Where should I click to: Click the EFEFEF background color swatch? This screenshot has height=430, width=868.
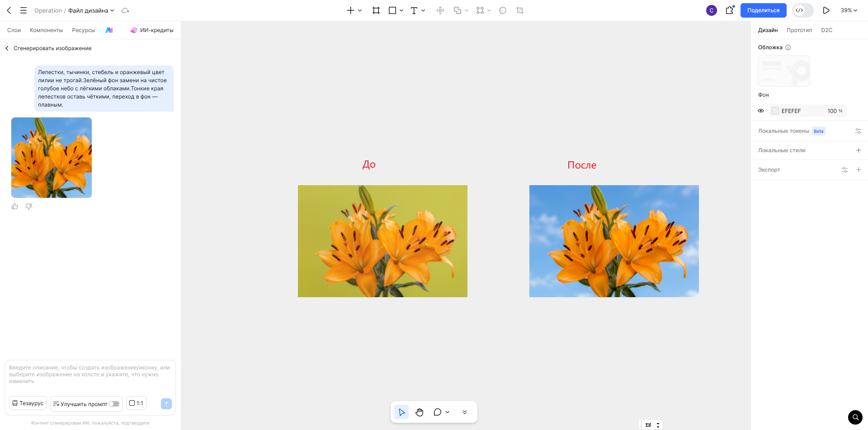(x=775, y=111)
